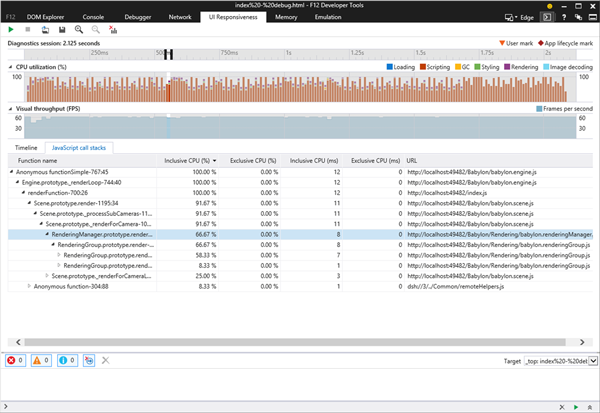This screenshot has height=413, width=600.
Task: Expand RenderingGroup row with 58.33 %
Action: coord(59,255)
